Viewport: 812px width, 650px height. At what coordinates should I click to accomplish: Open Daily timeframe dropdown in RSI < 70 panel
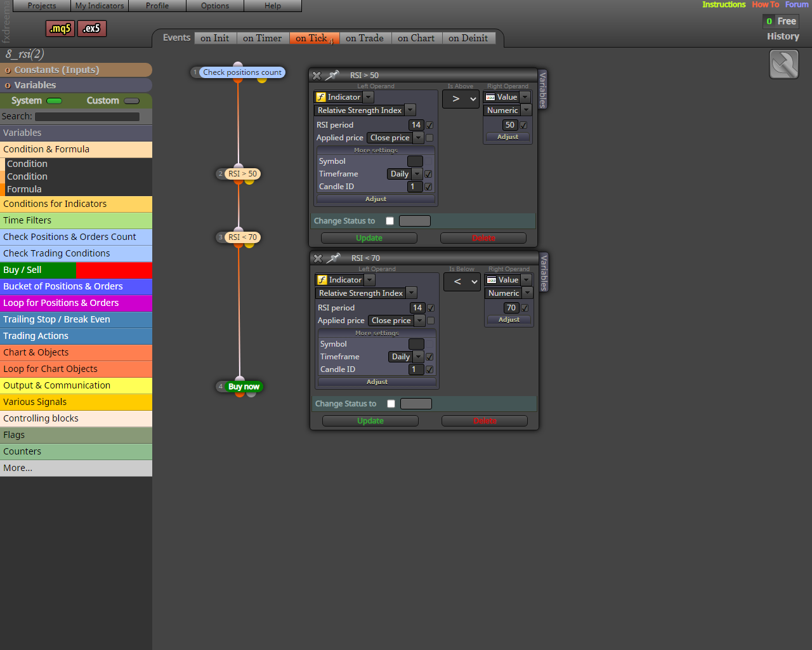click(x=418, y=357)
